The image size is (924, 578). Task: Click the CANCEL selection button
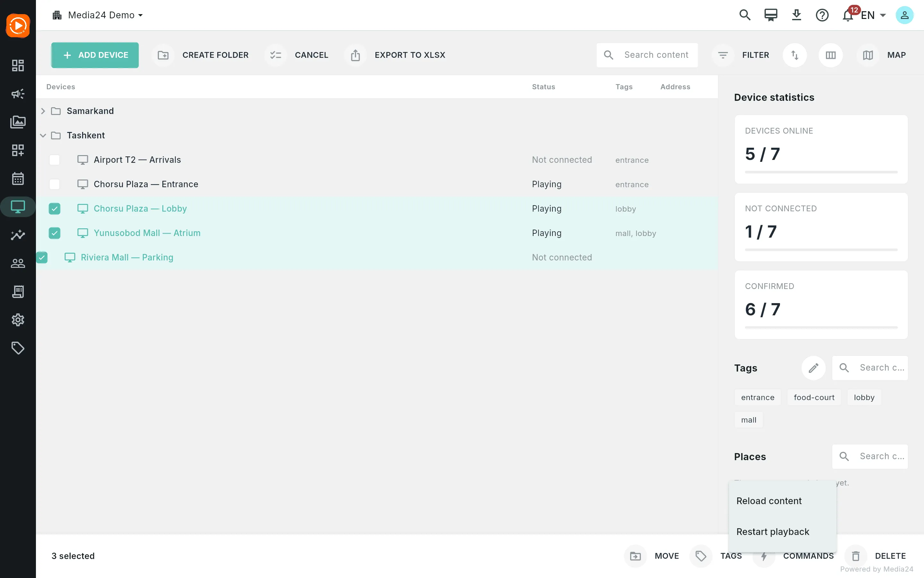coord(297,55)
